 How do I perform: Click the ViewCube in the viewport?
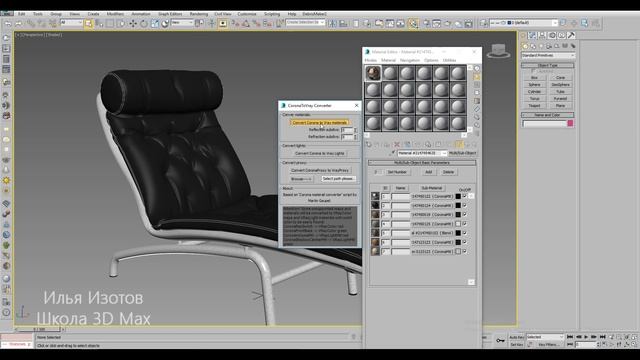pos(498,51)
